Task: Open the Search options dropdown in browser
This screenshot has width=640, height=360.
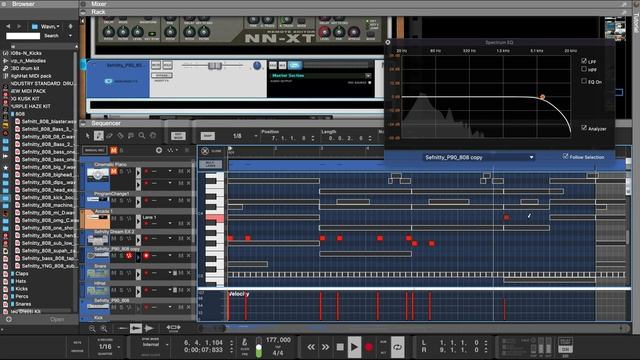Action: tap(70, 36)
